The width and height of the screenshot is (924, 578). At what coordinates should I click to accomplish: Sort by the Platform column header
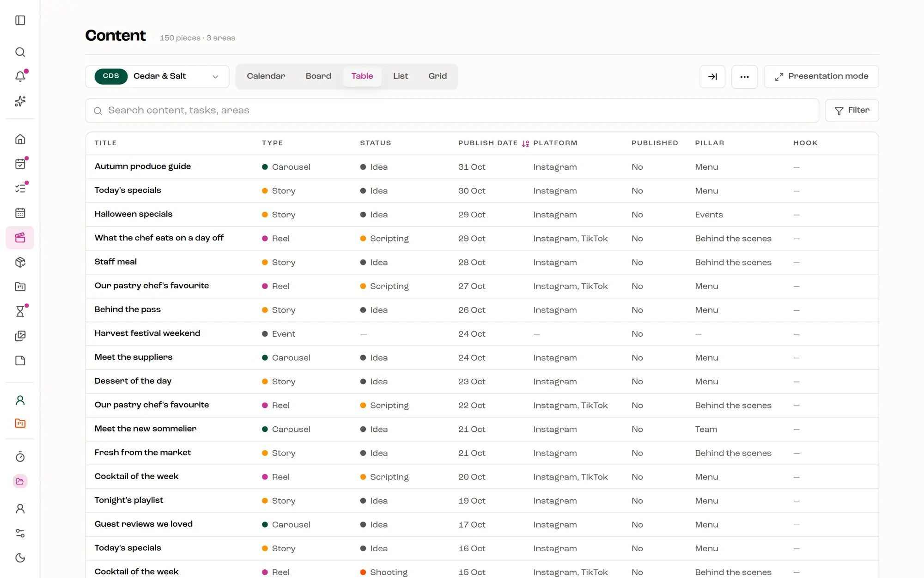[x=555, y=143]
